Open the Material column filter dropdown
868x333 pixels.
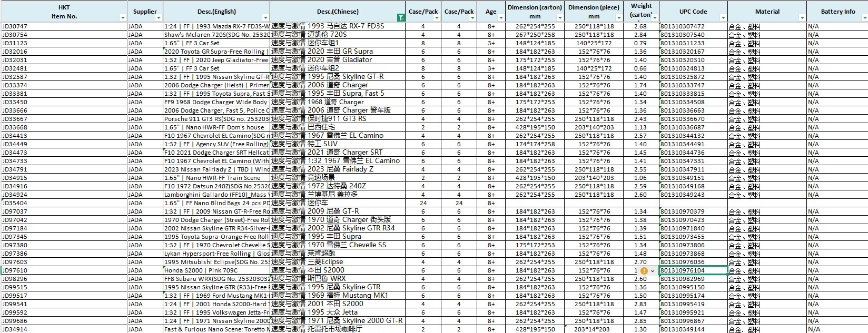[802, 18]
